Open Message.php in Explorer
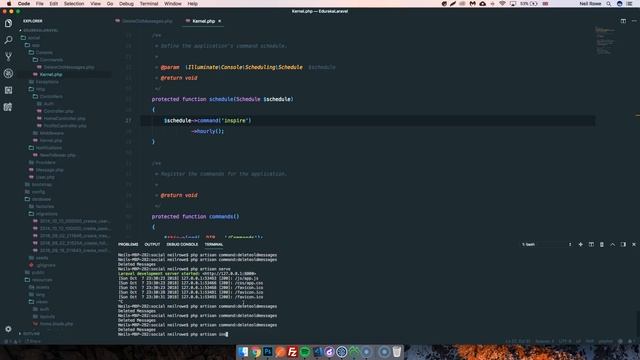 click(x=49, y=170)
